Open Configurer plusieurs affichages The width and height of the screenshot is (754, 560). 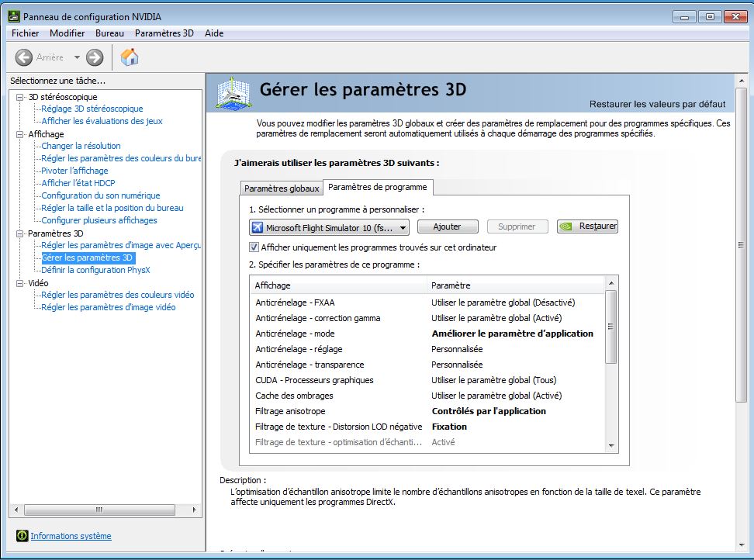pos(99,220)
